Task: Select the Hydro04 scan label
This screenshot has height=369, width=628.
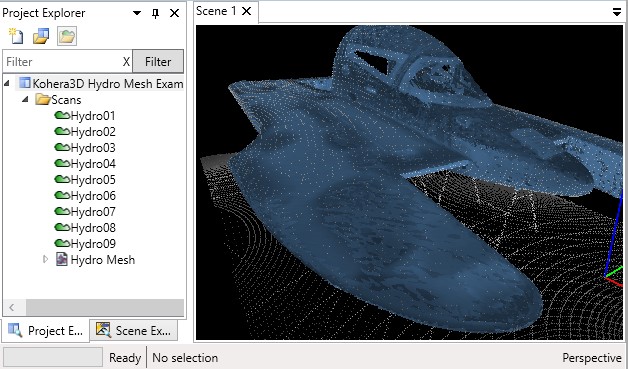Action: point(93,164)
